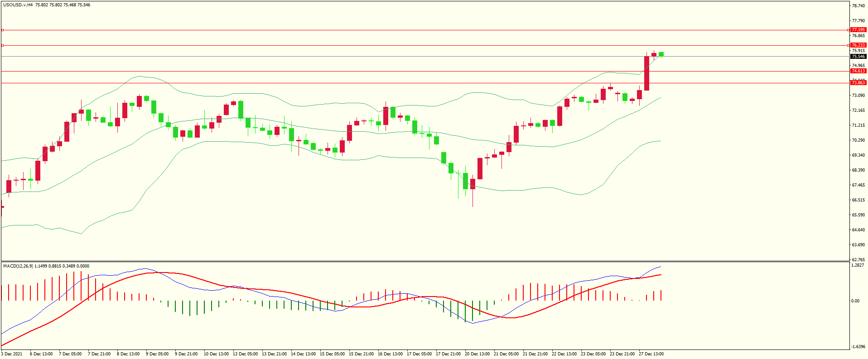Viewport: 868px width, 359px height.
Task: Click the 8 Dec 13:00 time label
Action: [128, 354]
